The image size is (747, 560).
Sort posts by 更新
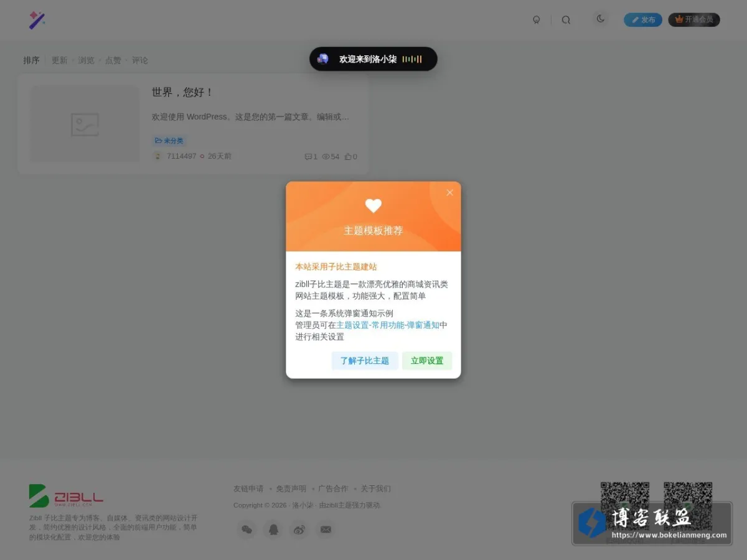coord(59,60)
